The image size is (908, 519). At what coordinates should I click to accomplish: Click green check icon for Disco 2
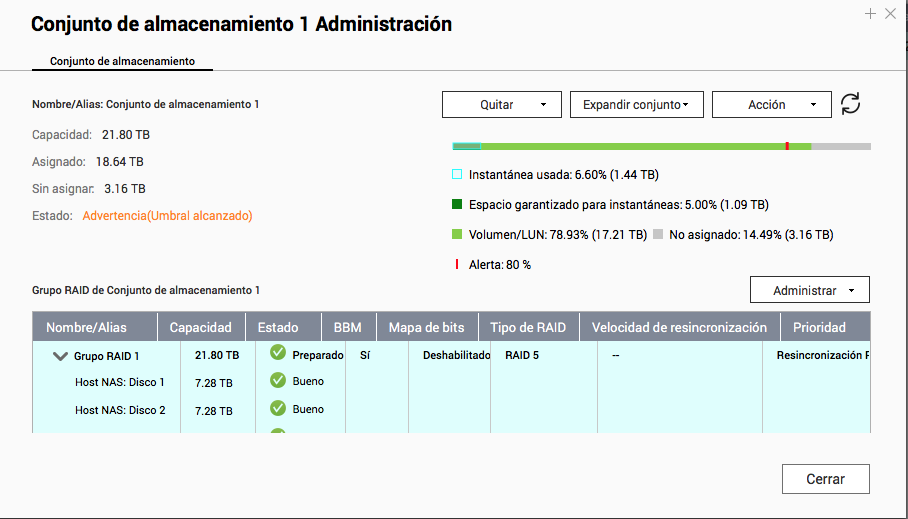pos(278,408)
